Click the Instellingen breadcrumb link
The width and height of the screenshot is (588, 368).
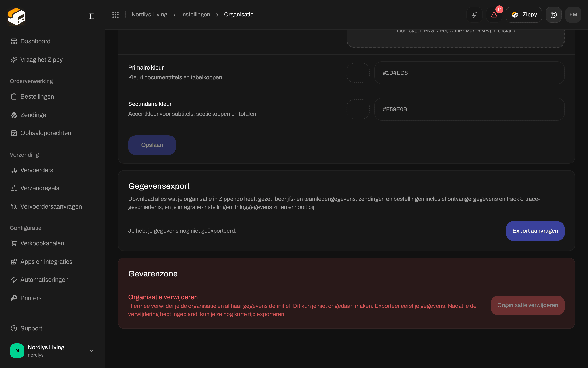195,15
